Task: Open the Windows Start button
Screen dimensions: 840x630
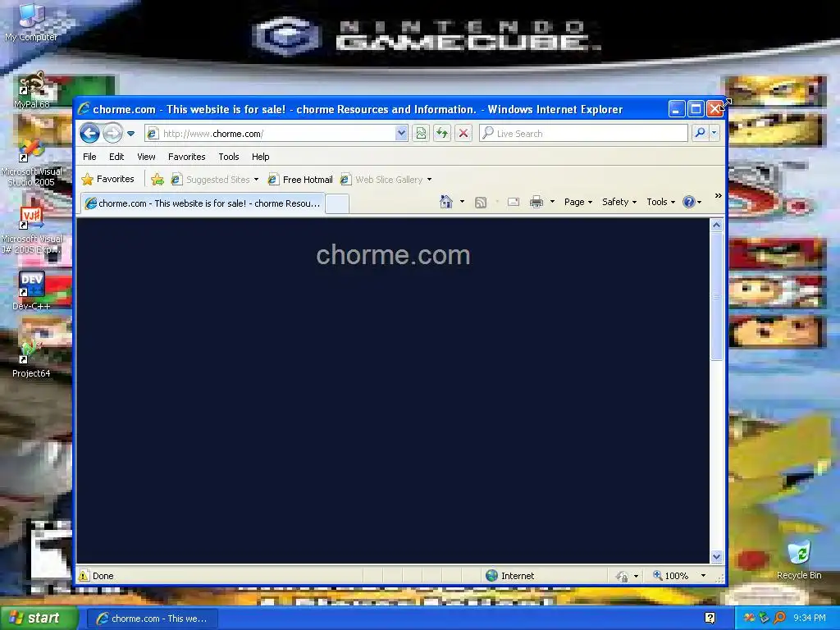Action: click(x=38, y=619)
